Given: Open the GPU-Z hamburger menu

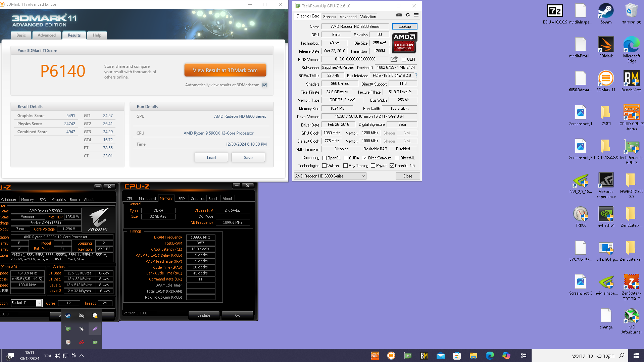Looking at the screenshot, I should 416,15.
